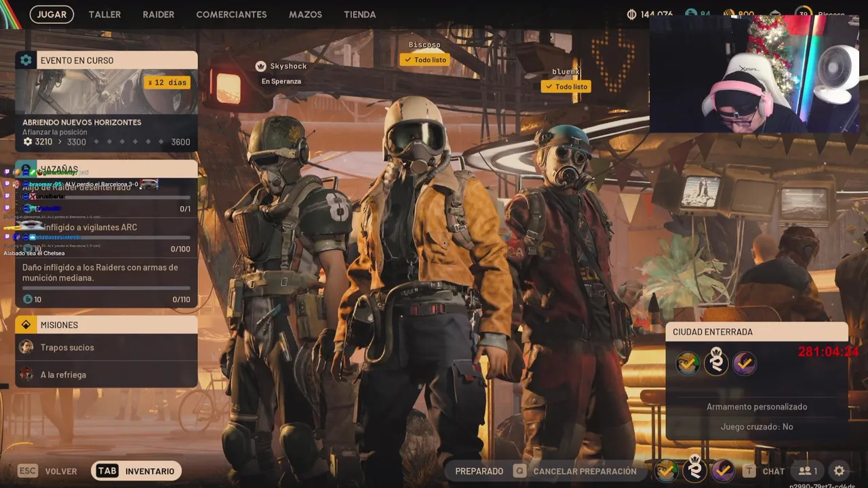This screenshot has width=868, height=488.
Task: Click the Biscoso player name tag
Action: coord(425,45)
